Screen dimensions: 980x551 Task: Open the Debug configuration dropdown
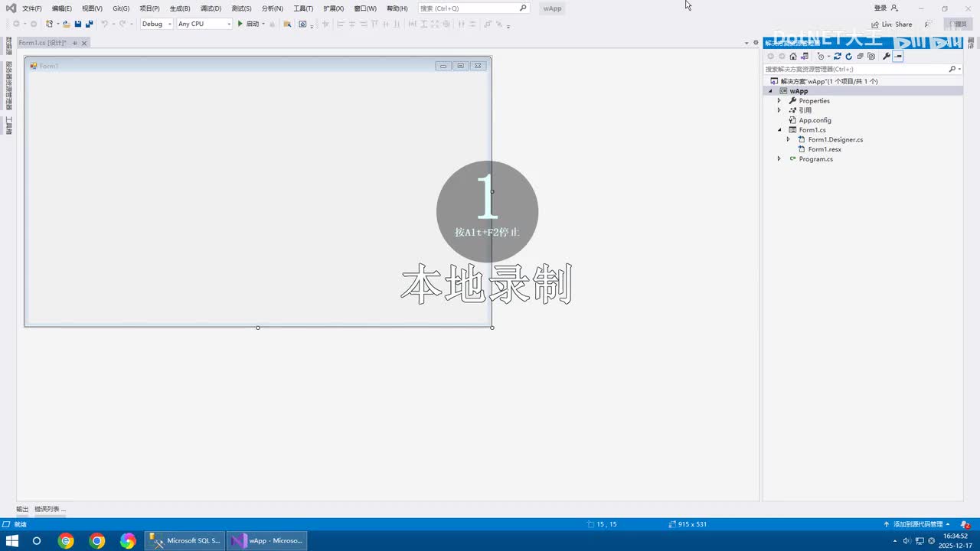coord(156,24)
